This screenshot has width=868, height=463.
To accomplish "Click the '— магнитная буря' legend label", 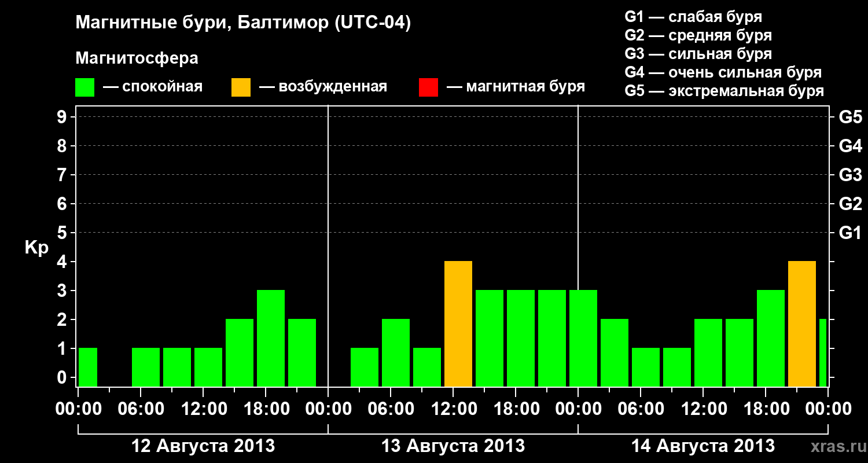I will pos(516,87).
